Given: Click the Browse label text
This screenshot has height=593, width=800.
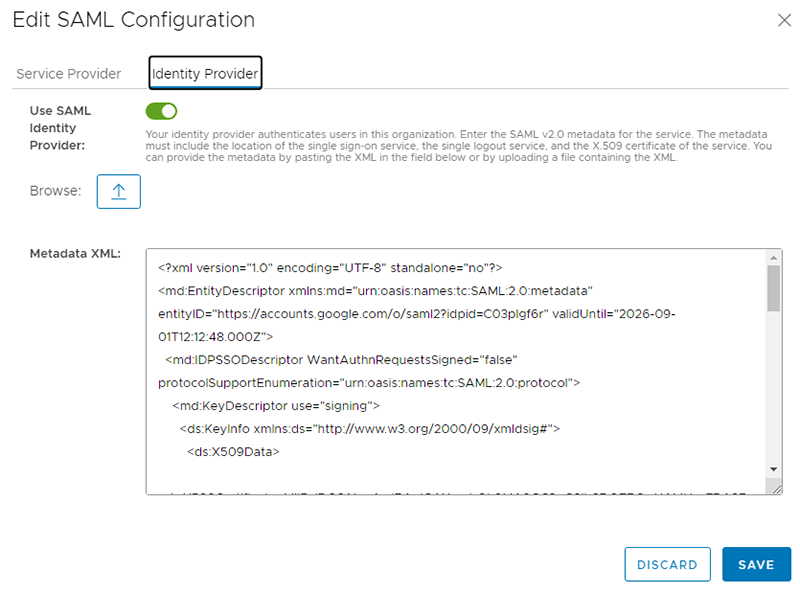Looking at the screenshot, I should pos(55,191).
